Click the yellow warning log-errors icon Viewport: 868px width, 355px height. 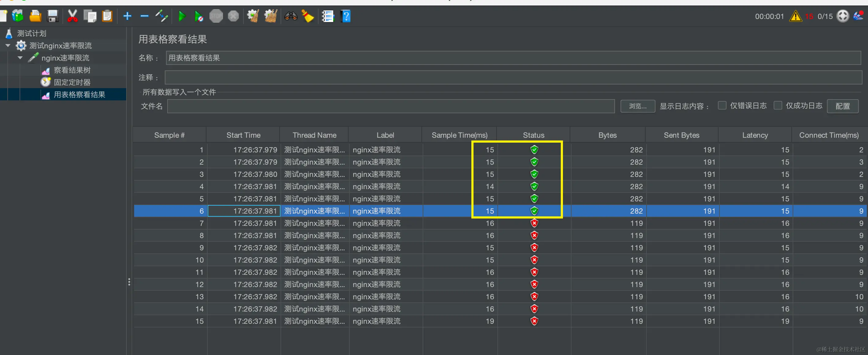click(795, 16)
